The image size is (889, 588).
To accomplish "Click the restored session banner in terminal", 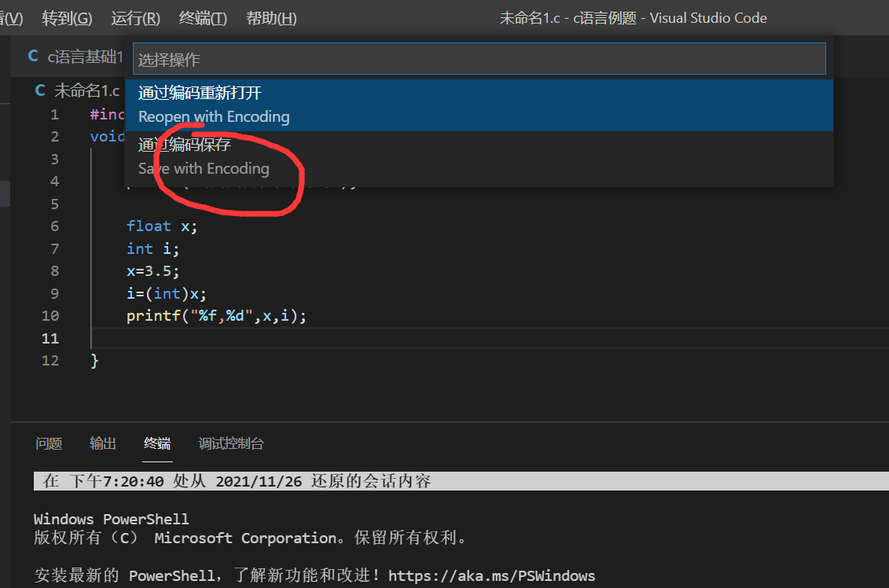I will (461, 481).
